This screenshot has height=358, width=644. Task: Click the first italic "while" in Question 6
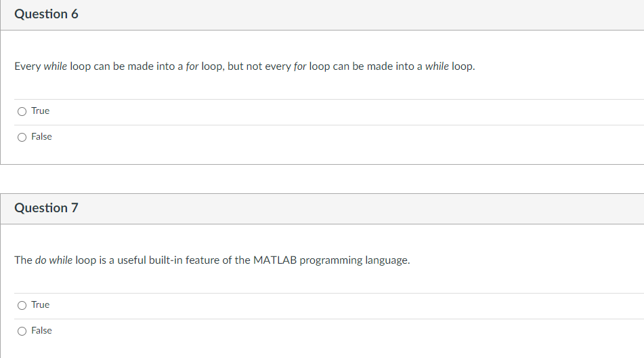click(55, 66)
